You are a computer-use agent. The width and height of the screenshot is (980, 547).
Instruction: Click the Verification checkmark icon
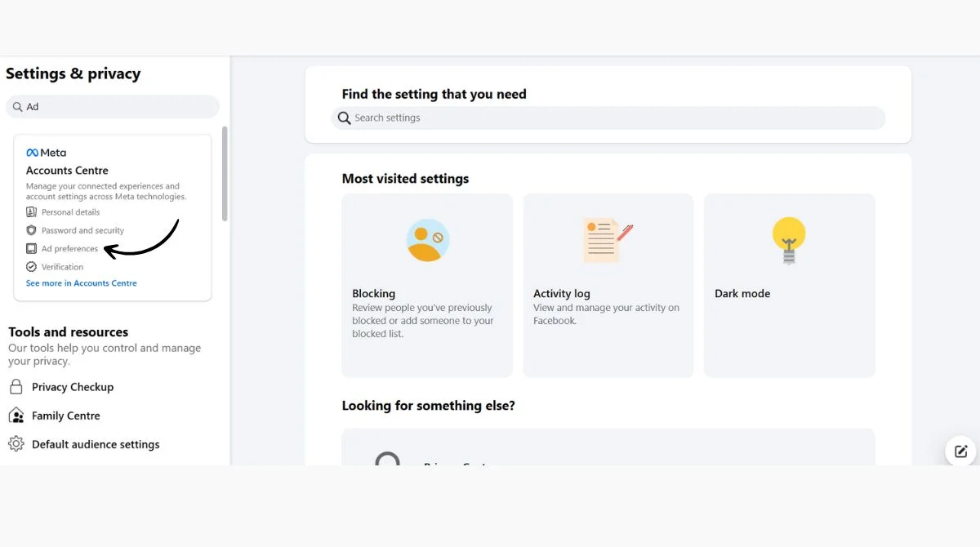pyautogui.click(x=31, y=267)
